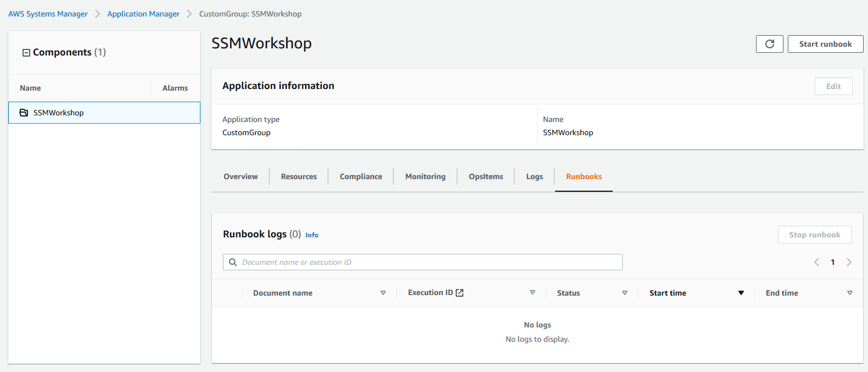
Task: Click the Components panel heading text
Action: point(62,52)
